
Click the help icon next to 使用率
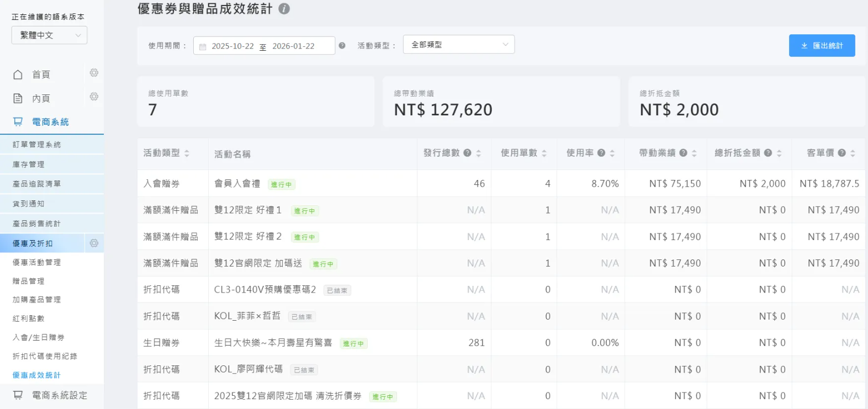pyautogui.click(x=601, y=153)
